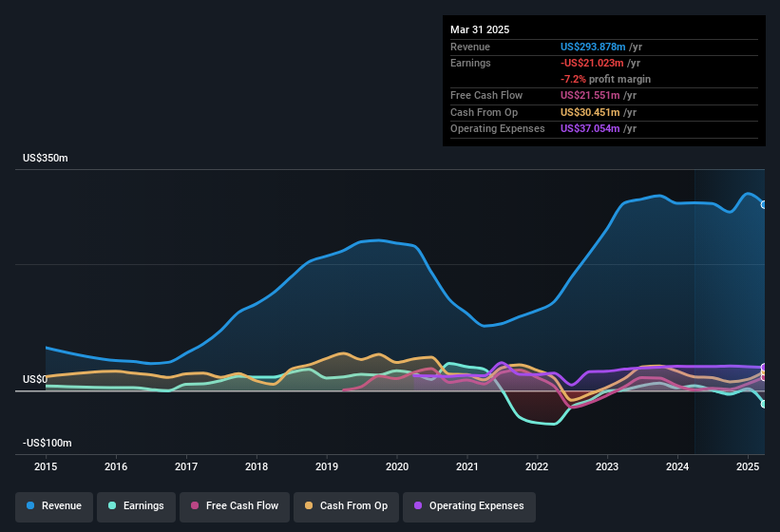Click the Operating Expenses label in the tooltip
The width and height of the screenshot is (780, 532).
click(x=498, y=129)
